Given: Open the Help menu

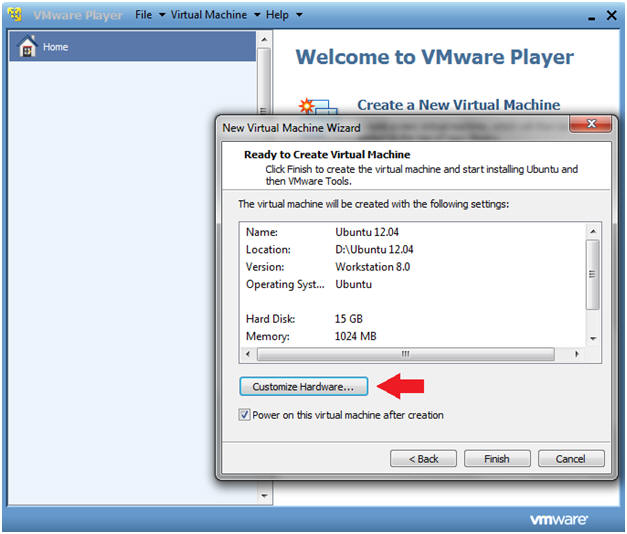Looking at the screenshot, I should coord(277,15).
